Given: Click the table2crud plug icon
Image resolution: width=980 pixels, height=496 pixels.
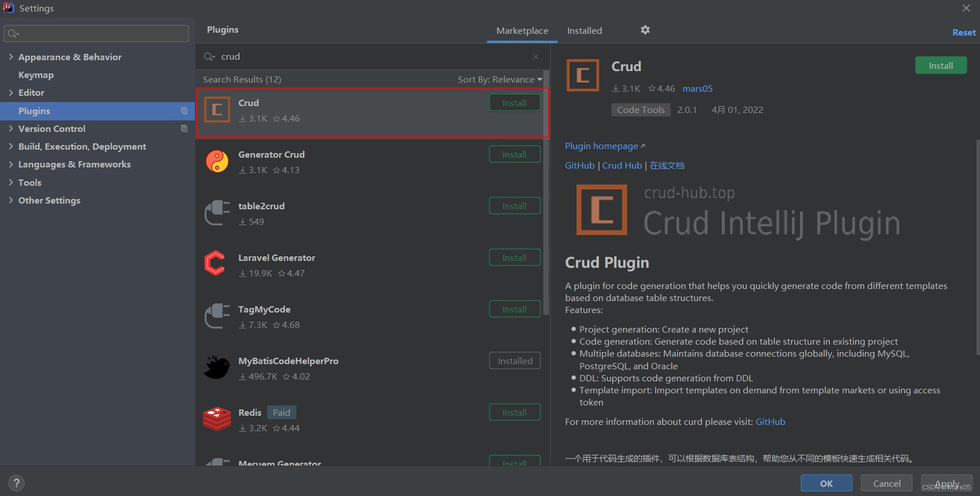Looking at the screenshot, I should point(217,213).
